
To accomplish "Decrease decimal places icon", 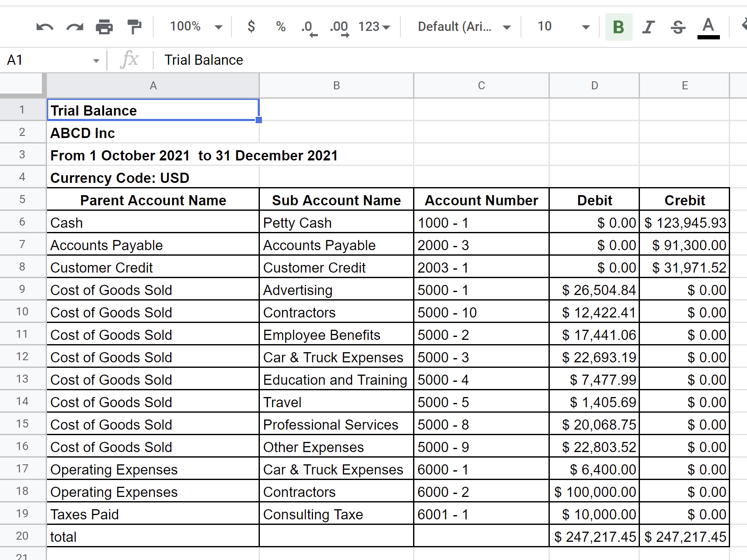I will 309,28.
